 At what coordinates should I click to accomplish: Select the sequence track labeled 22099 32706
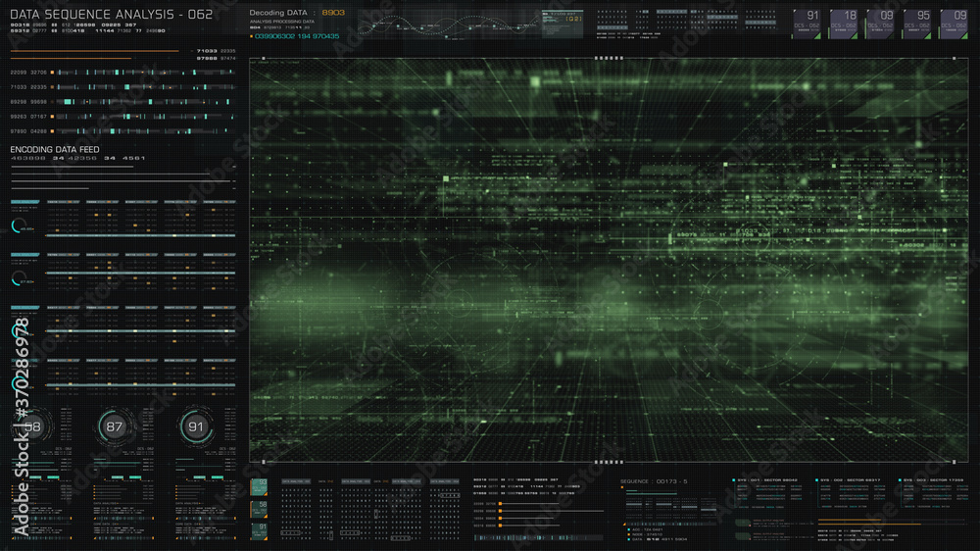(x=122, y=73)
